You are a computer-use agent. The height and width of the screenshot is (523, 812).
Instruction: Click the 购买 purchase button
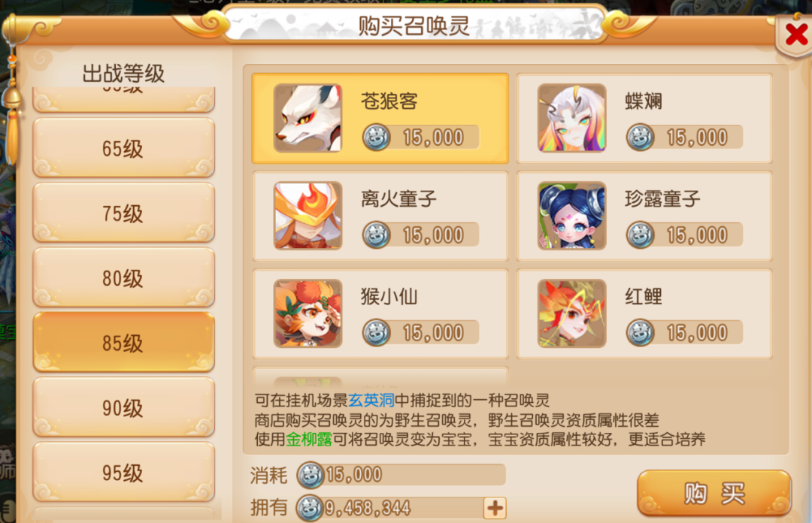point(714,493)
